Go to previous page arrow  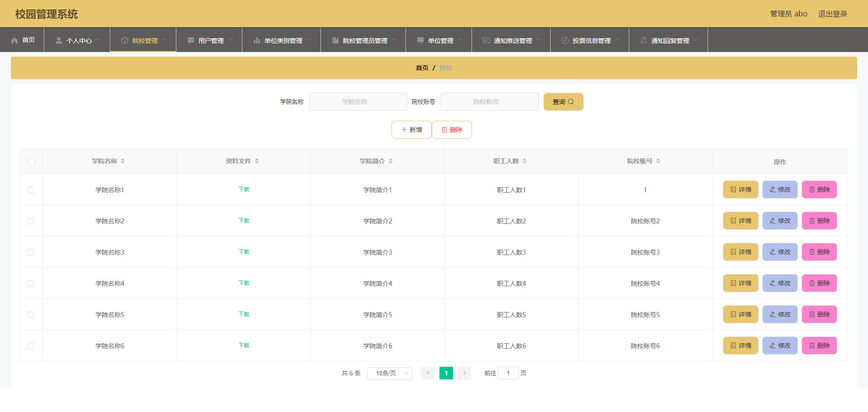coord(428,373)
